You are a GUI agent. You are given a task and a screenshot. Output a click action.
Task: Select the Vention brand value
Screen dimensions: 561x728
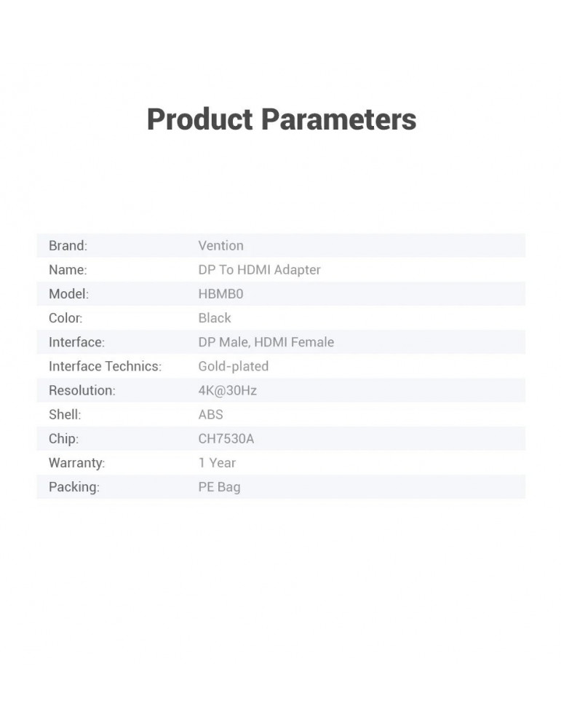220,245
